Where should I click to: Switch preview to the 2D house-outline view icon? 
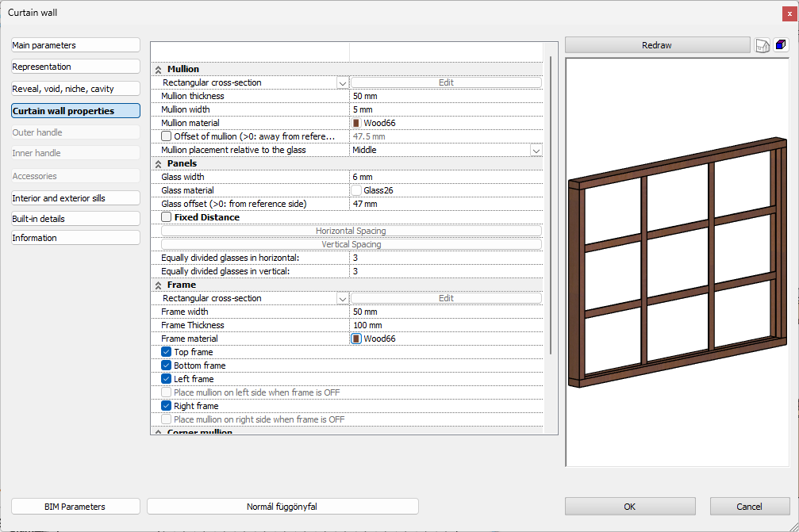[x=762, y=45]
